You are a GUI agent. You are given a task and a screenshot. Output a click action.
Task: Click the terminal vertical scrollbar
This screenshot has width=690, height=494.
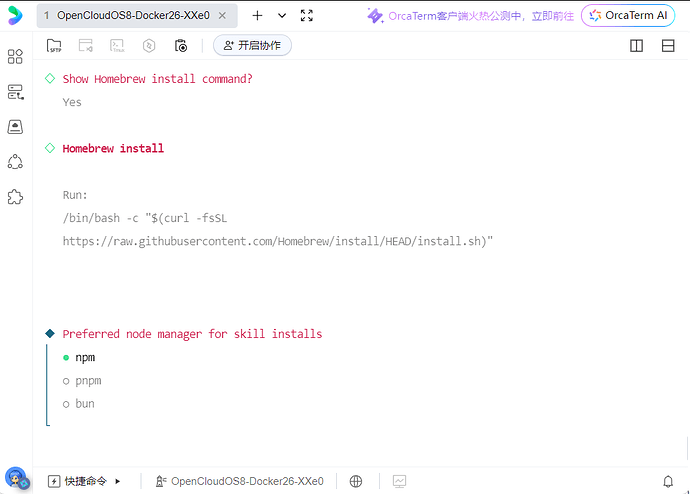687,449
